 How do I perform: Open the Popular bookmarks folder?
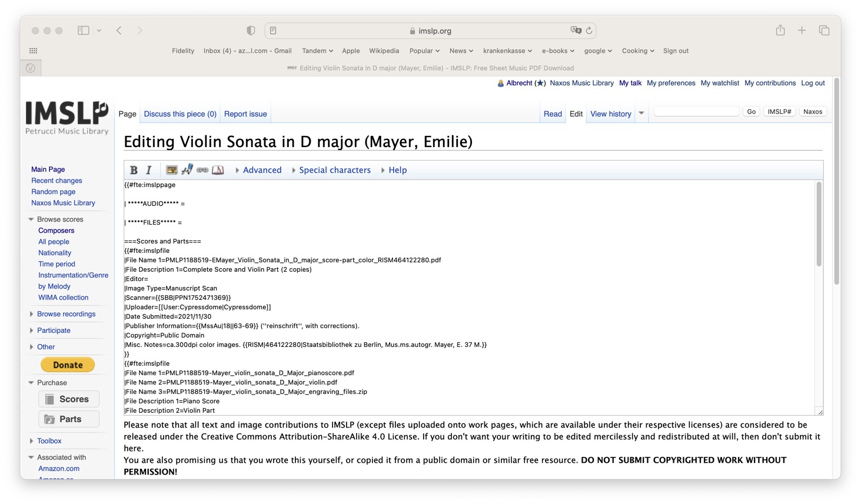tap(424, 51)
